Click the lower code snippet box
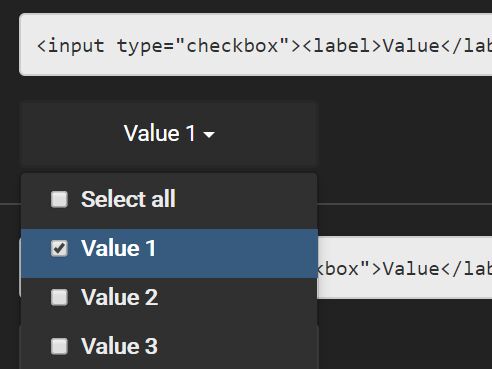This screenshot has height=369, width=492. pos(405,268)
